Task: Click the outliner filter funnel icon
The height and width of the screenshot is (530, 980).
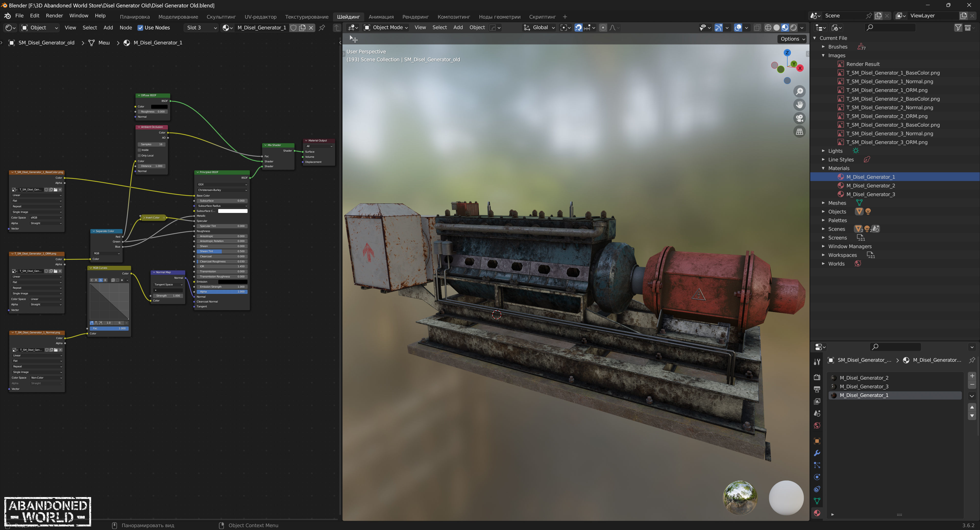Action: [958, 27]
